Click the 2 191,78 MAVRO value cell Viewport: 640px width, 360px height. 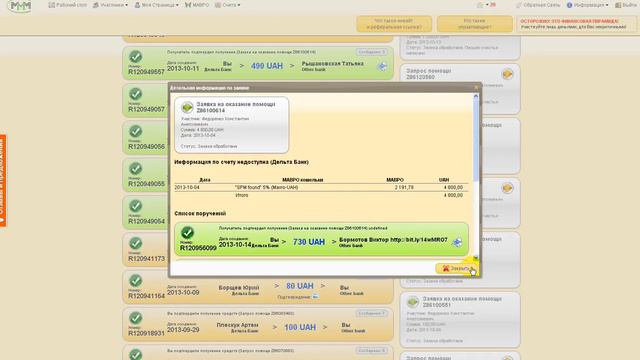404,187
